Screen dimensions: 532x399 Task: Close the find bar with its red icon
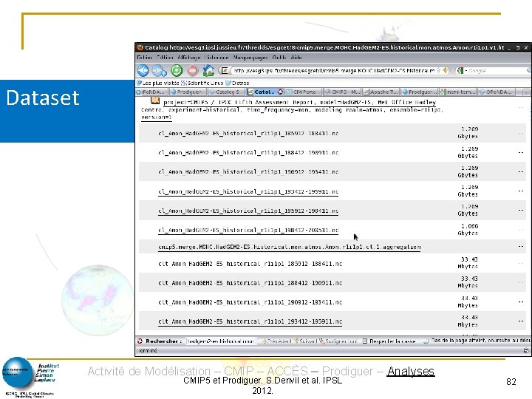click(140, 341)
